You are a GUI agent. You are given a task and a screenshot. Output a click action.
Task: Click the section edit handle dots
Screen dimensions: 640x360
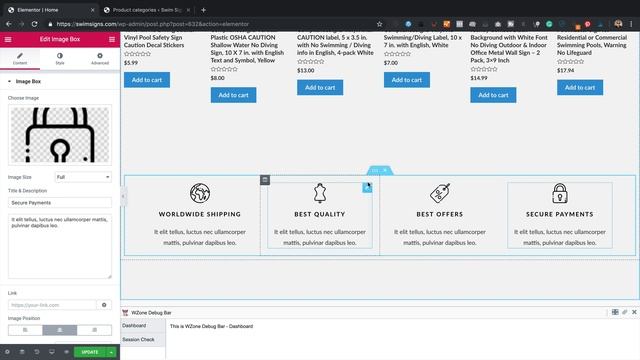pos(375,170)
